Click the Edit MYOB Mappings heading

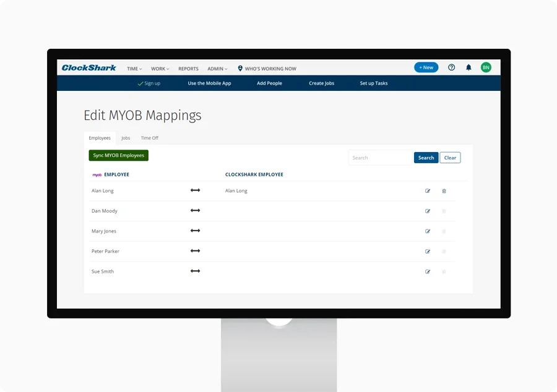pos(142,116)
